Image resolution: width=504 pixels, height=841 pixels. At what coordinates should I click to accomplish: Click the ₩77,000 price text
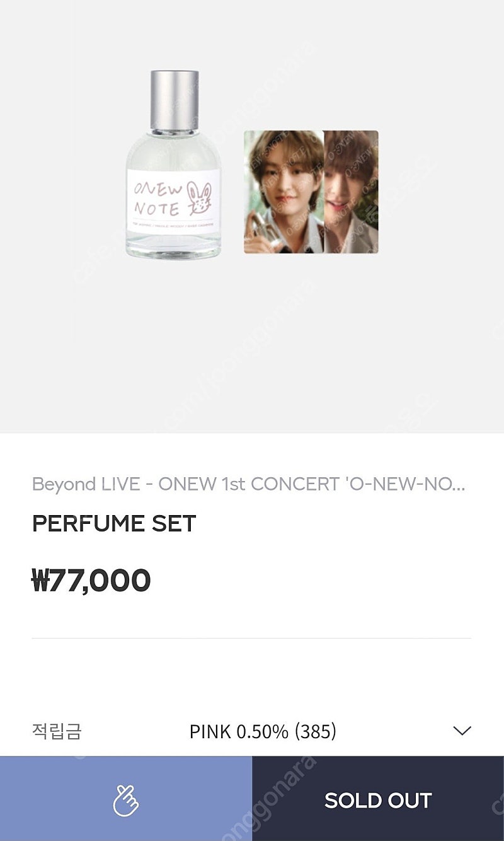tap(91, 580)
